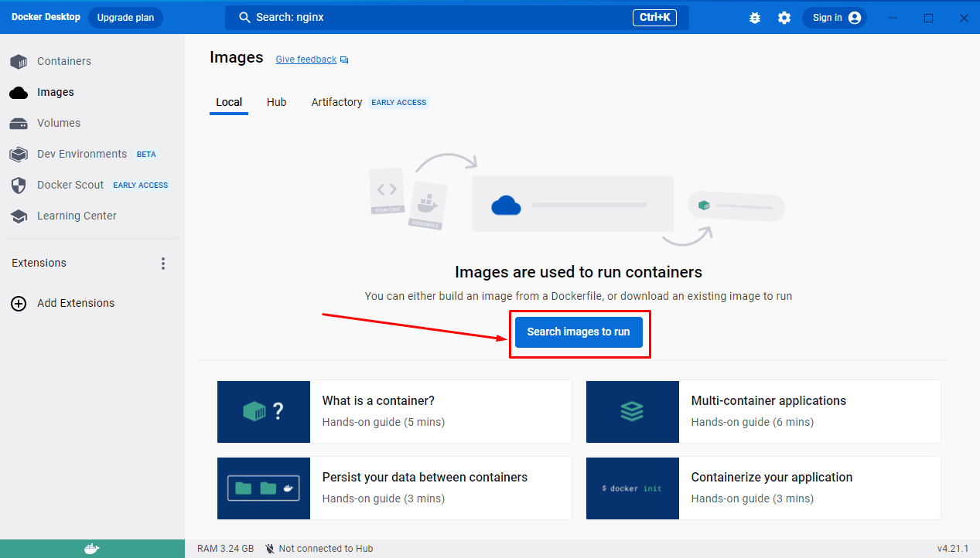Click the Add Extensions plus icon

click(19, 304)
